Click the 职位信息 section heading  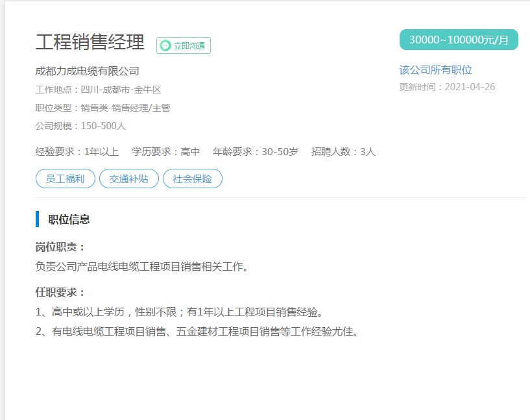coord(69,219)
